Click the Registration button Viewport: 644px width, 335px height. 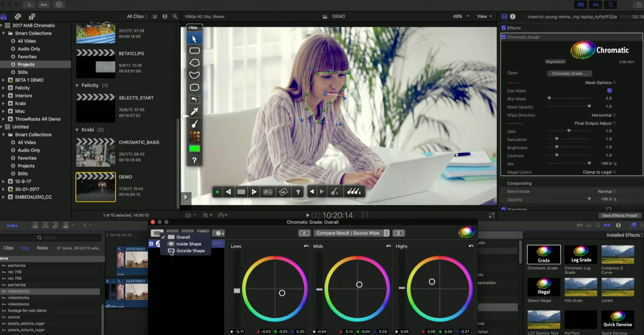555,62
